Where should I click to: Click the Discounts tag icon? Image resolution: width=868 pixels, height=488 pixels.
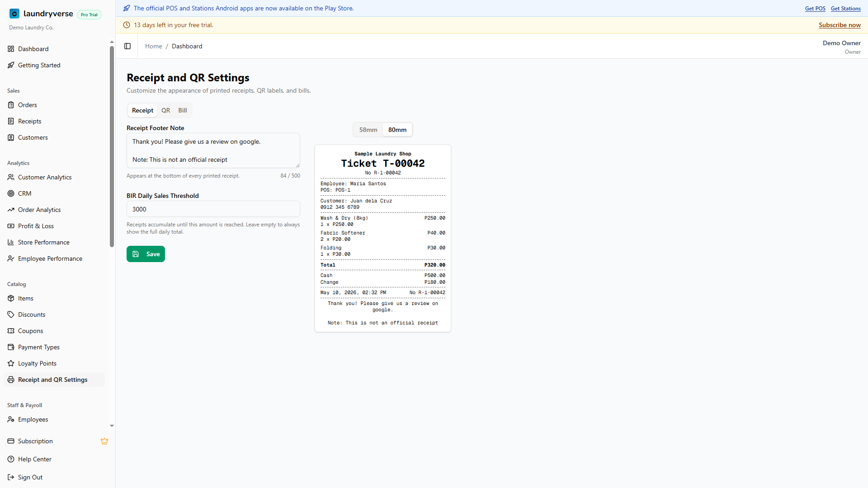11,314
